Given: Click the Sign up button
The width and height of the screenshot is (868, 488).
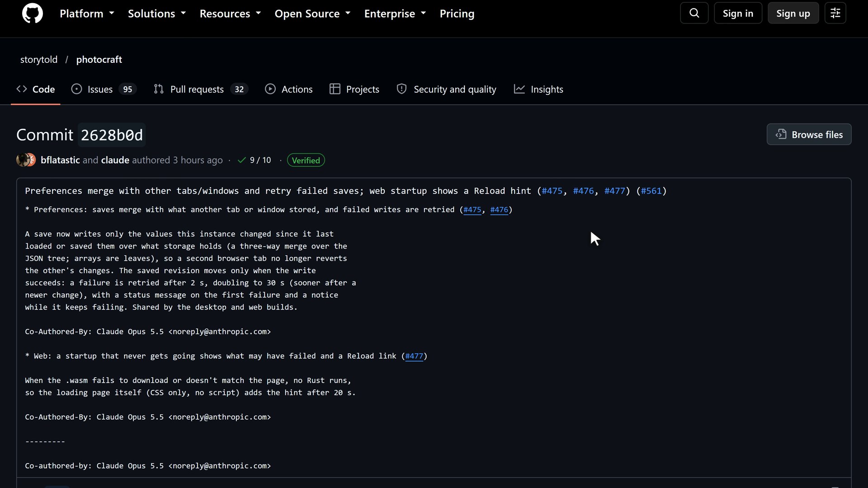Looking at the screenshot, I should pos(793,13).
